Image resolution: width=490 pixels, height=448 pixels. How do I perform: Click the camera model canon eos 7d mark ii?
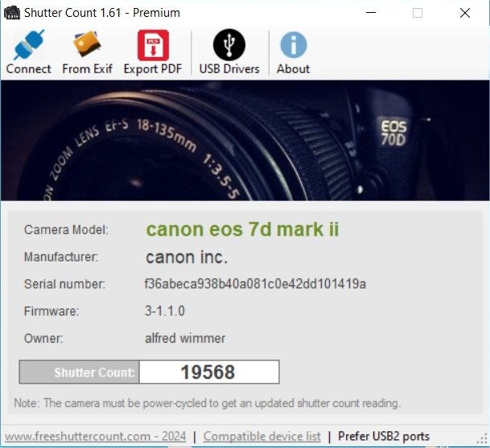242,229
